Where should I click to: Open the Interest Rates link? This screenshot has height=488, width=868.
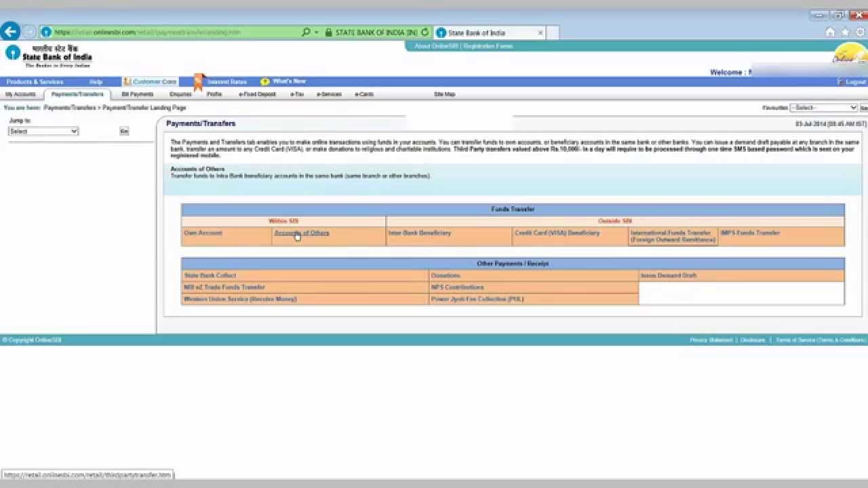click(x=227, y=82)
